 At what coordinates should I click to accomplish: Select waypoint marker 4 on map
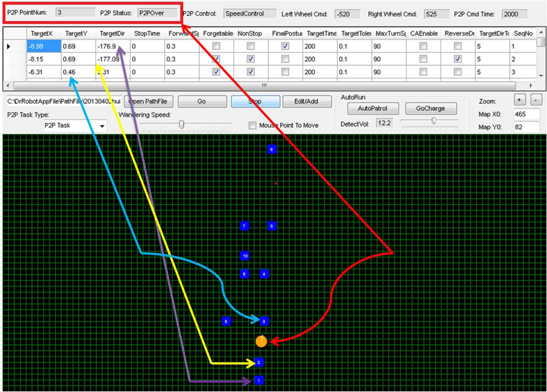264,274
